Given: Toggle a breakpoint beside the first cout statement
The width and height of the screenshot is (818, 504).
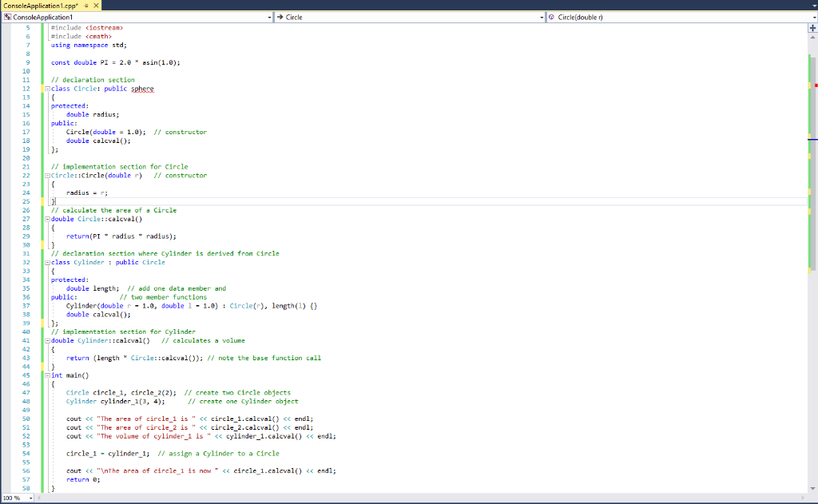Looking at the screenshot, I should pos(6,419).
